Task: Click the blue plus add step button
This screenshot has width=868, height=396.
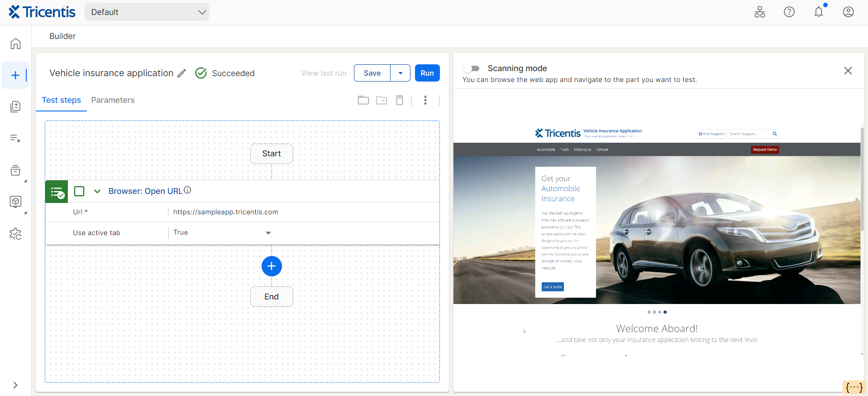Action: [272, 266]
